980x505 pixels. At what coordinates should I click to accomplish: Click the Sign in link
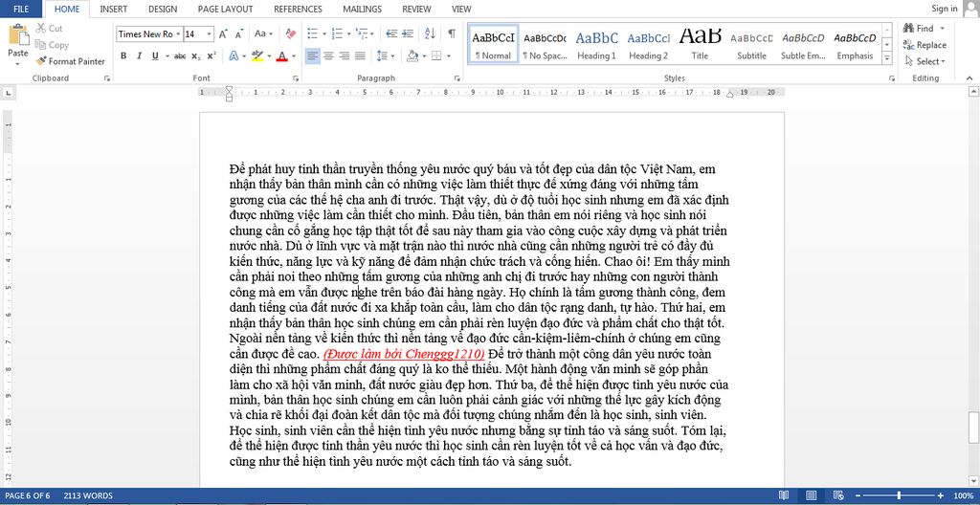point(944,8)
